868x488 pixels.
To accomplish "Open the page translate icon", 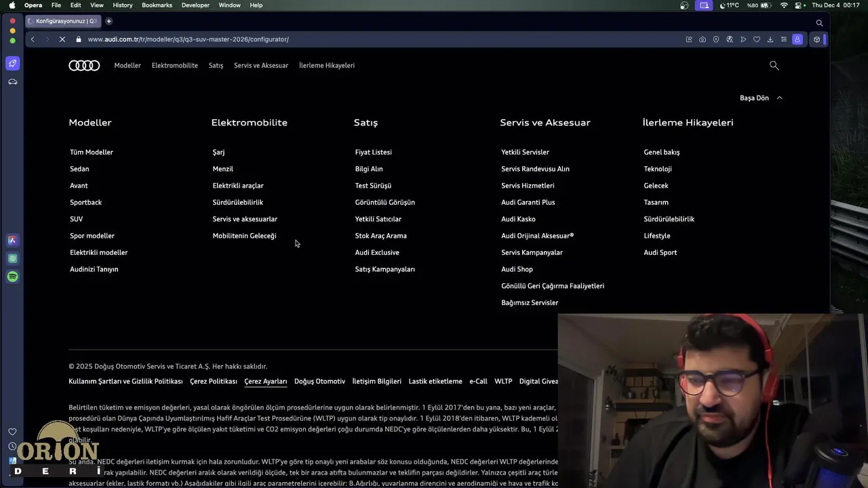I will coord(730,39).
